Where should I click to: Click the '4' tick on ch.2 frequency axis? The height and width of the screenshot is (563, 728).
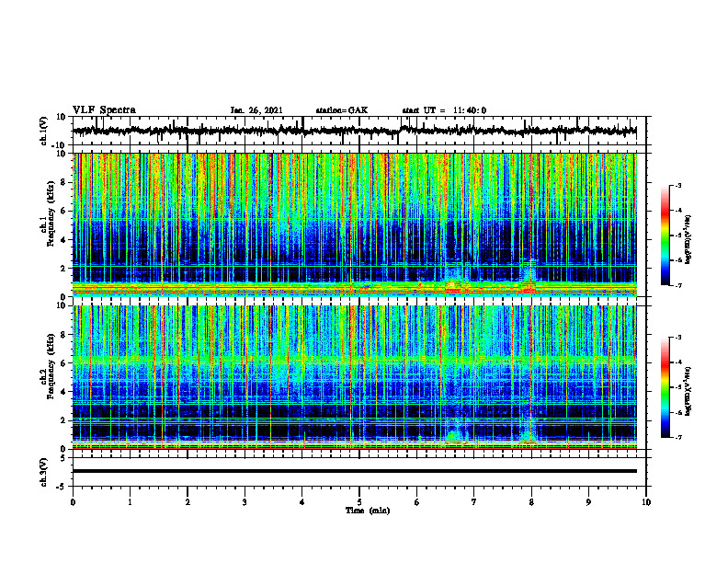click(x=63, y=392)
